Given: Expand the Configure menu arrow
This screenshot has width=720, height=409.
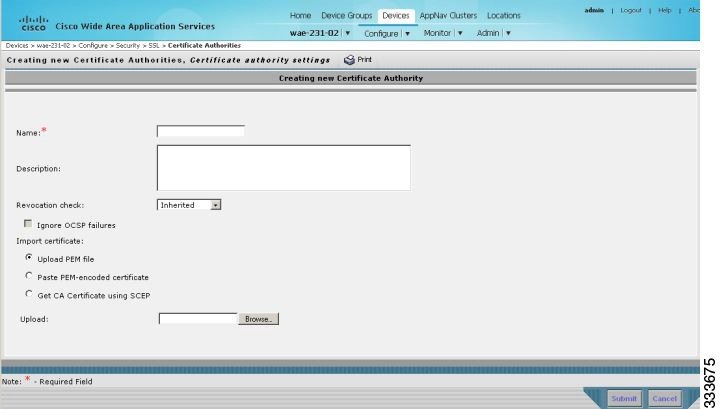Looking at the screenshot, I should 407,34.
